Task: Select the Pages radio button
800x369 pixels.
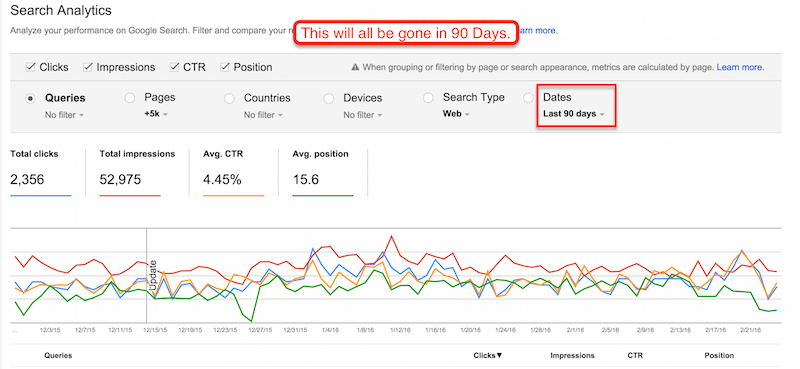Action: pyautogui.click(x=130, y=98)
